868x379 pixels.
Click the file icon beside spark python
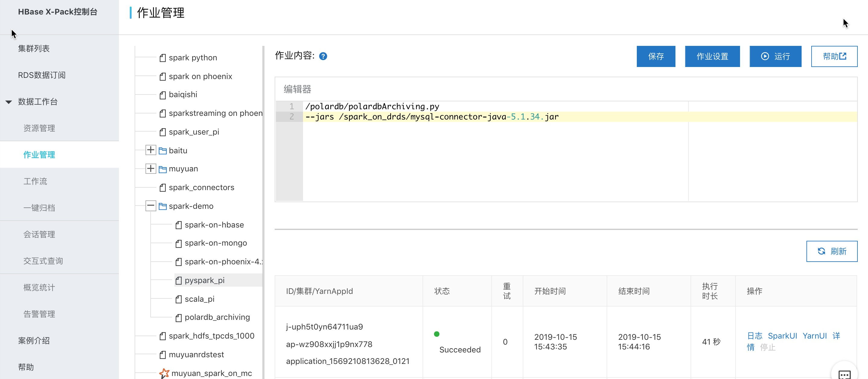point(163,58)
